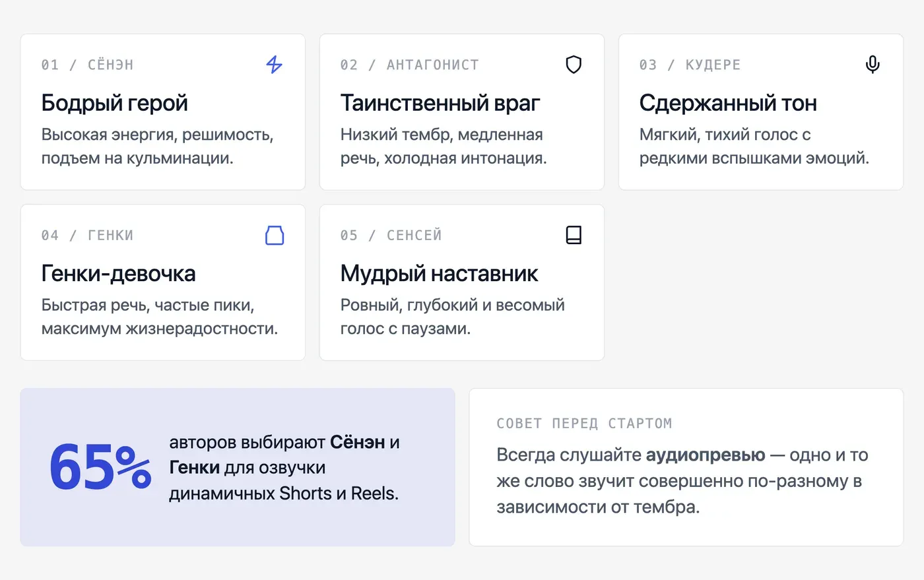The image size is (924, 580).
Task: Click the 01 / СЁНЭН label
Action: pos(87,65)
